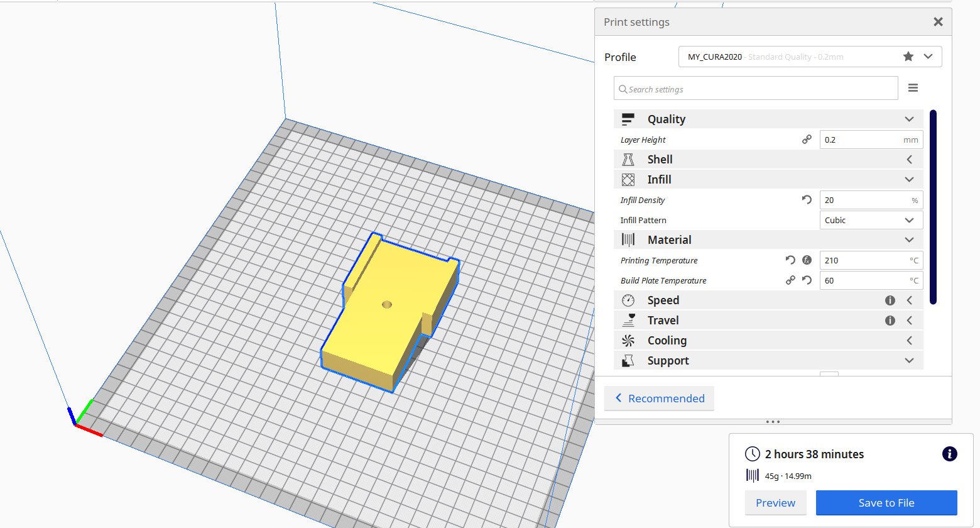Click the Layer Height value field
This screenshot has width=980, height=528.
point(871,140)
